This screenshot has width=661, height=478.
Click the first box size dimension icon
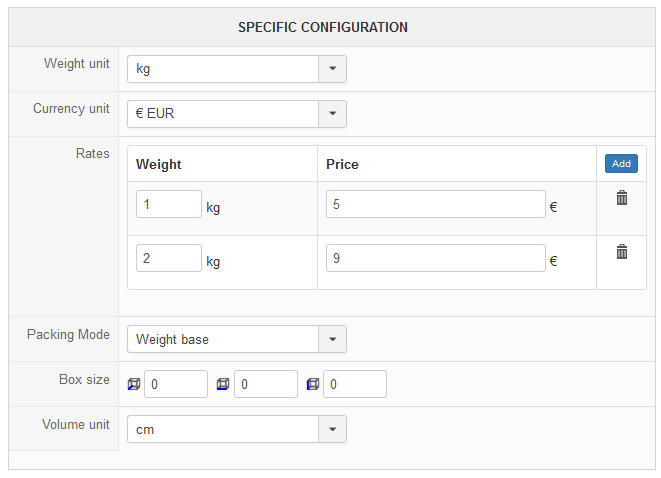[x=134, y=384]
